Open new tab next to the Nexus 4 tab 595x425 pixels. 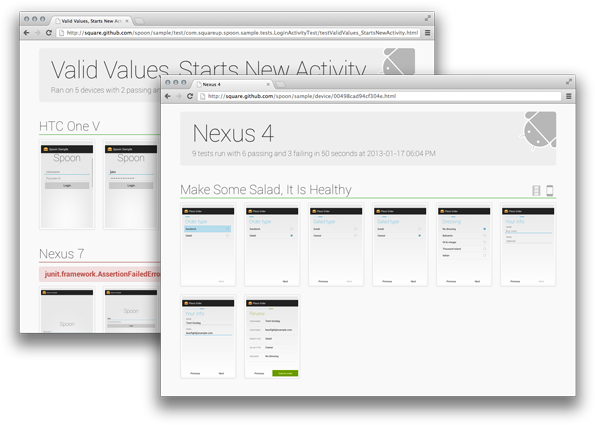[280, 84]
